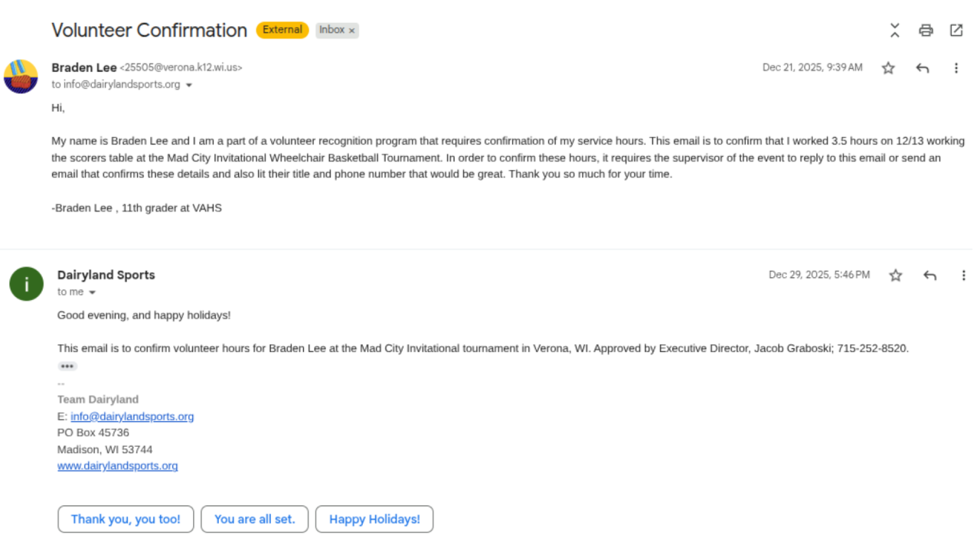Reply to Braden Lee's email
Viewport: 980px width, 551px height.
[x=923, y=68]
